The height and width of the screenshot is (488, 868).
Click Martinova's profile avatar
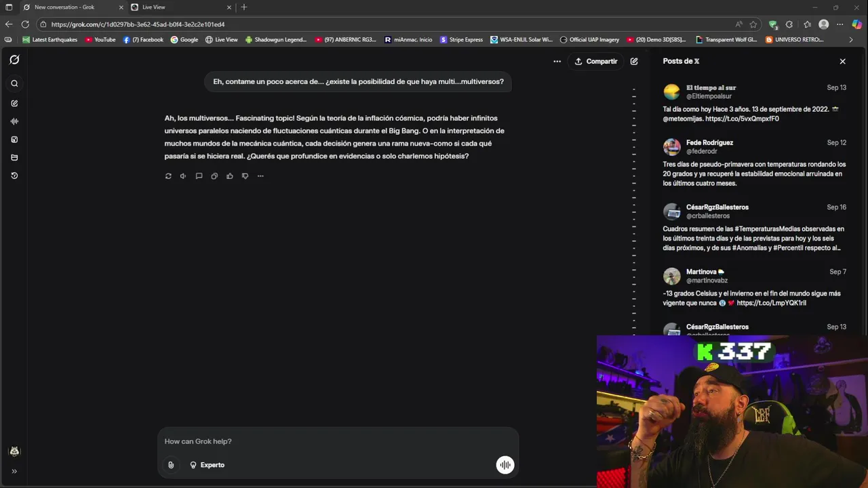pyautogui.click(x=671, y=276)
